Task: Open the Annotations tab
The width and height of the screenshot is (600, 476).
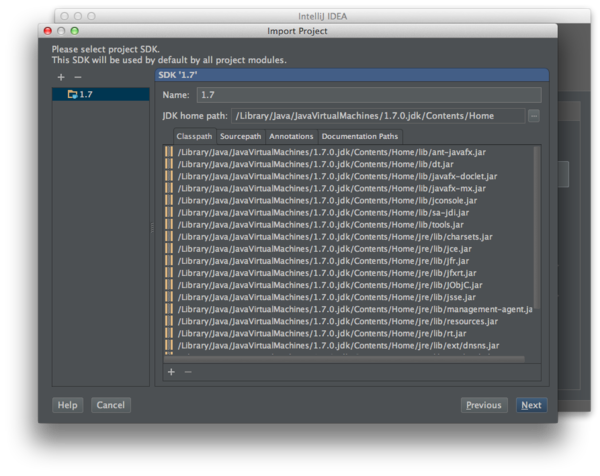Action: click(291, 136)
